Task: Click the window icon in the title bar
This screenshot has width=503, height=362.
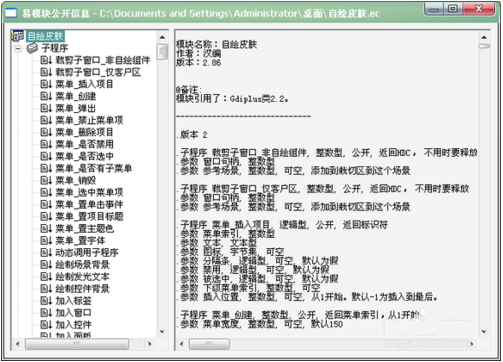Action: (11, 13)
